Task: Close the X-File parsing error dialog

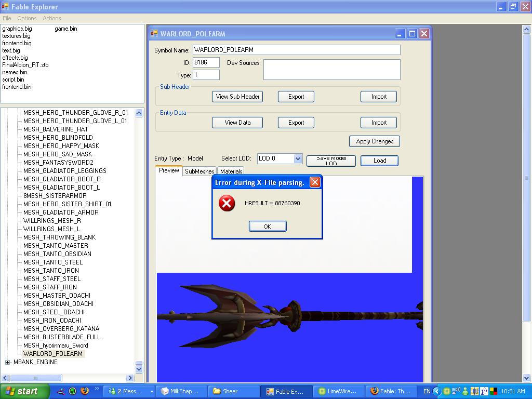Action: pos(315,182)
